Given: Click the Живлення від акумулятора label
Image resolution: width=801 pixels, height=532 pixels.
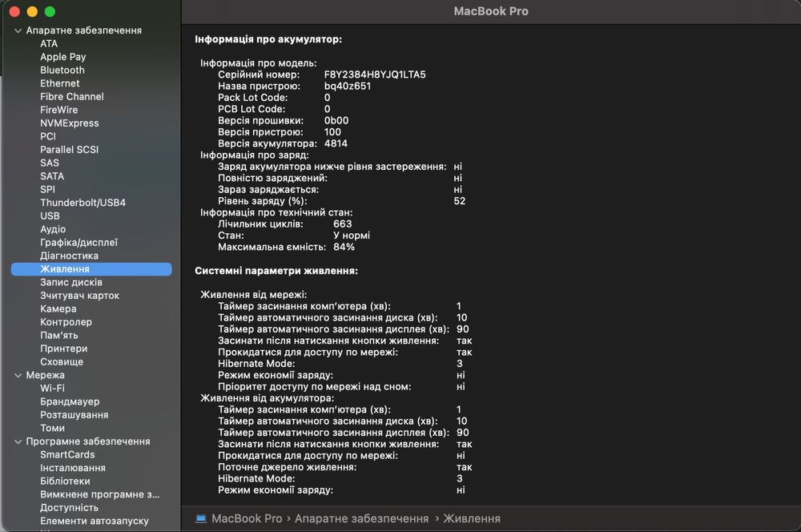Looking at the screenshot, I should (268, 399).
